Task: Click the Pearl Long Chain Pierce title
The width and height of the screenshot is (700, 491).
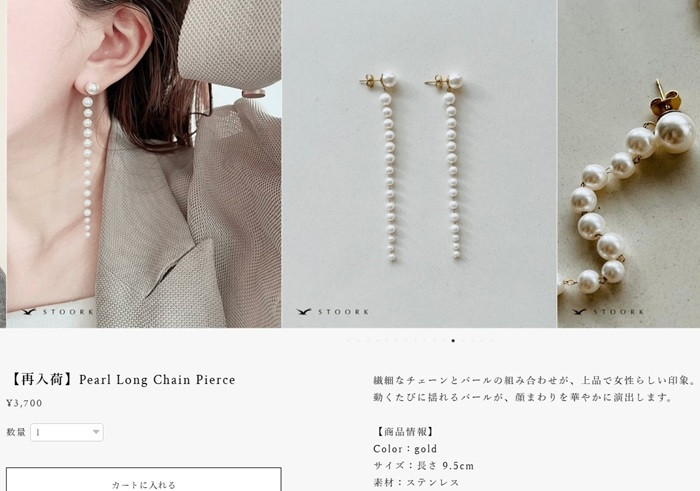Action: tap(157, 380)
